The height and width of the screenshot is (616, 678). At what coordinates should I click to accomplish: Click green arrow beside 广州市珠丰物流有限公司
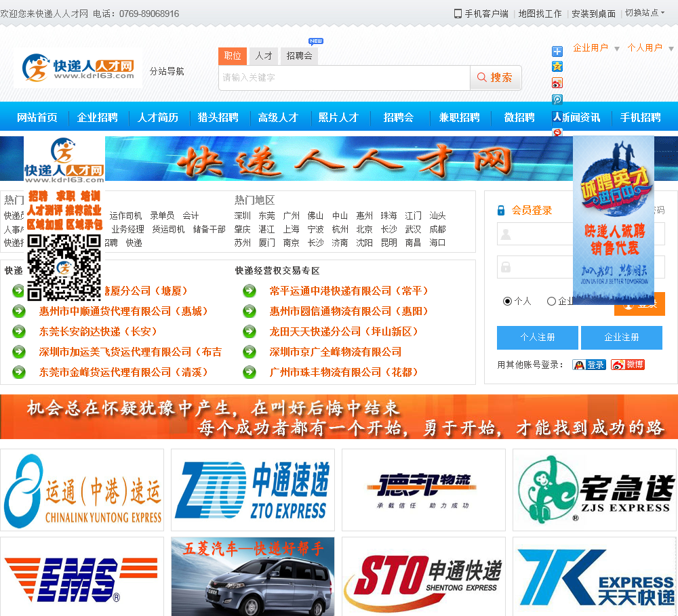click(250, 372)
